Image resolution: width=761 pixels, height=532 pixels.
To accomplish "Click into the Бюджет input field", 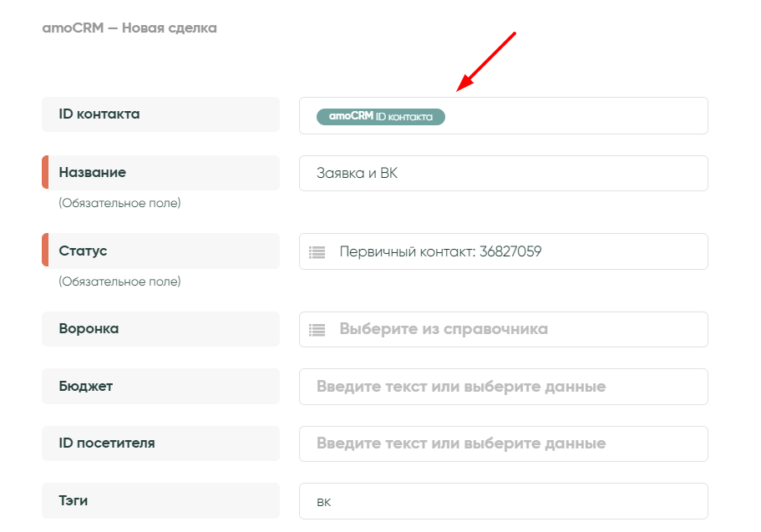I will (503, 387).
